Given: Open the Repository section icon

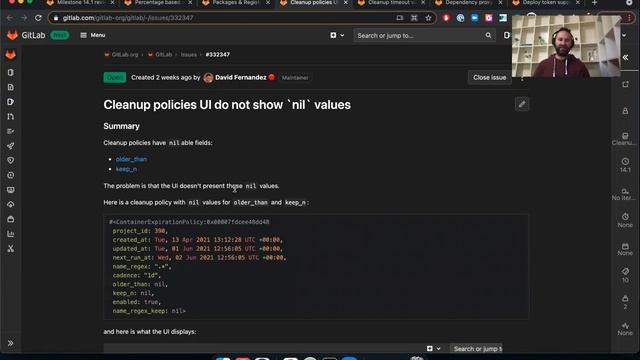Looking at the screenshot, I should tap(11, 87).
